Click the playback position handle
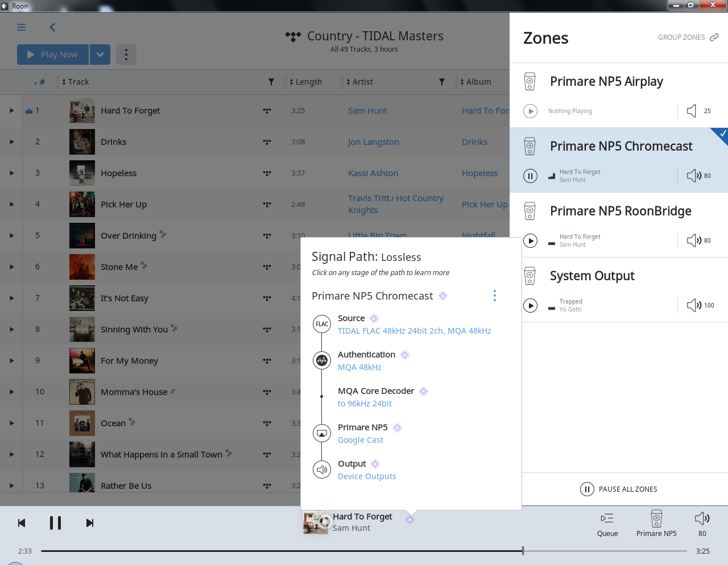 pyautogui.click(x=523, y=551)
